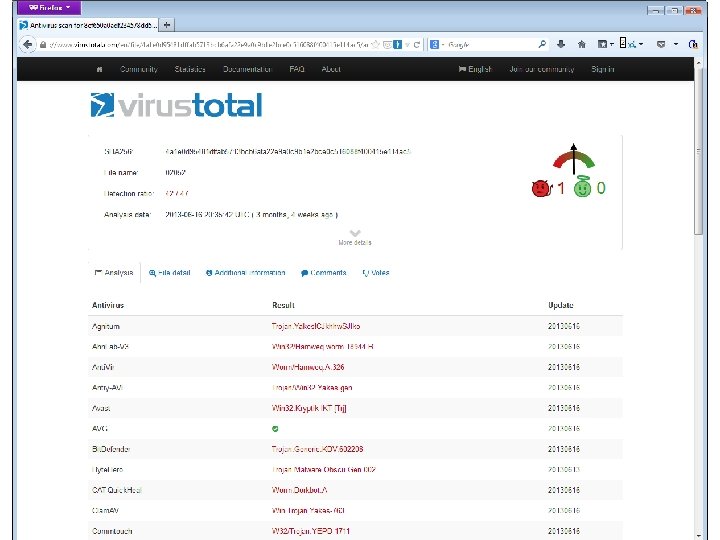Click the envelope-like toolbar icon
Viewport: 720px width, 540px height.
(x=661, y=45)
